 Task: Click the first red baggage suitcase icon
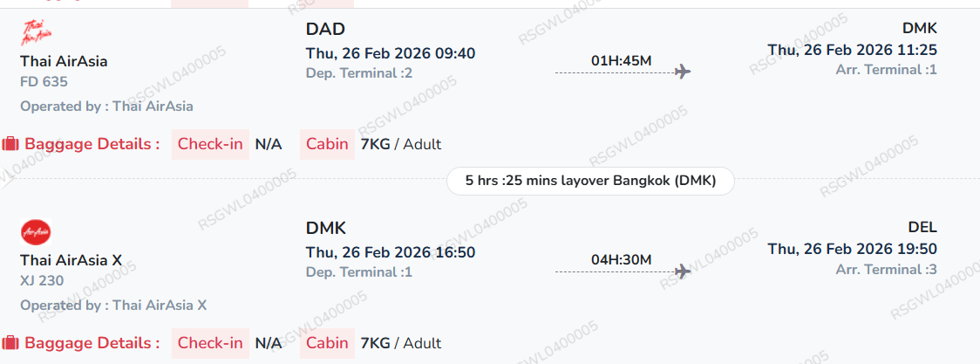pos(10,144)
